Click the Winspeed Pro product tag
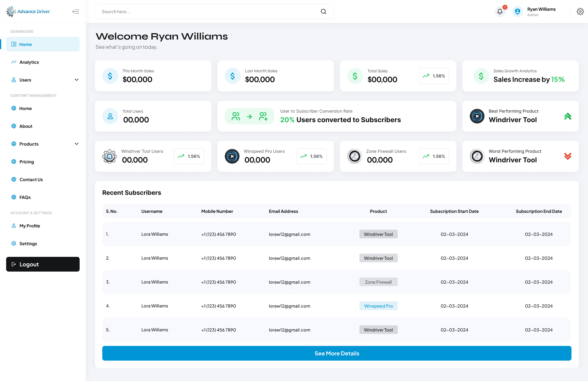588x381 pixels. point(379,306)
